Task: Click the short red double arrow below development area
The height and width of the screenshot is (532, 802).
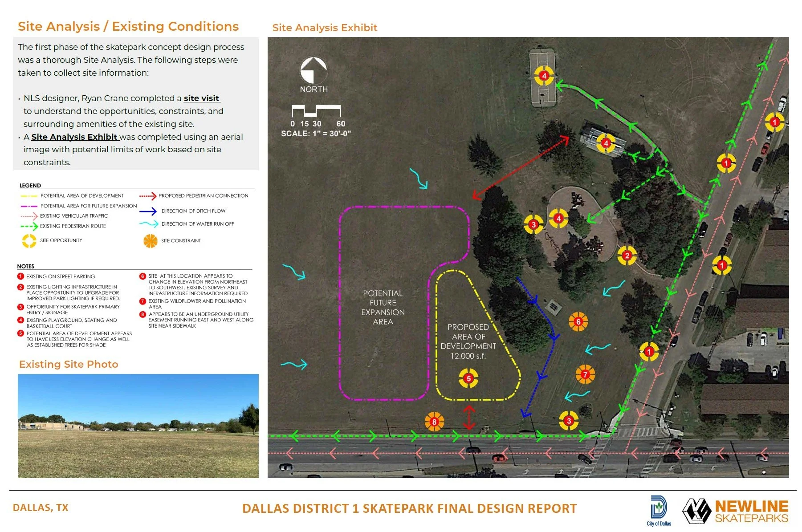Action: click(468, 417)
